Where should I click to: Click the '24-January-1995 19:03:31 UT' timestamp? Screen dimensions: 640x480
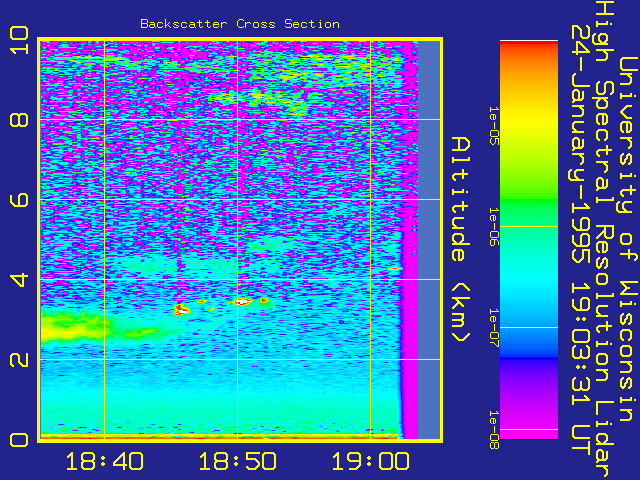coord(581,240)
